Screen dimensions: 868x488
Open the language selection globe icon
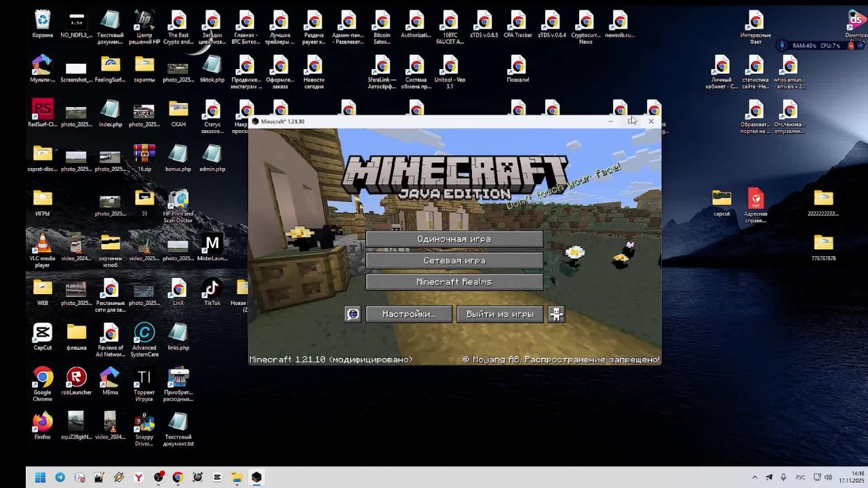(353, 314)
